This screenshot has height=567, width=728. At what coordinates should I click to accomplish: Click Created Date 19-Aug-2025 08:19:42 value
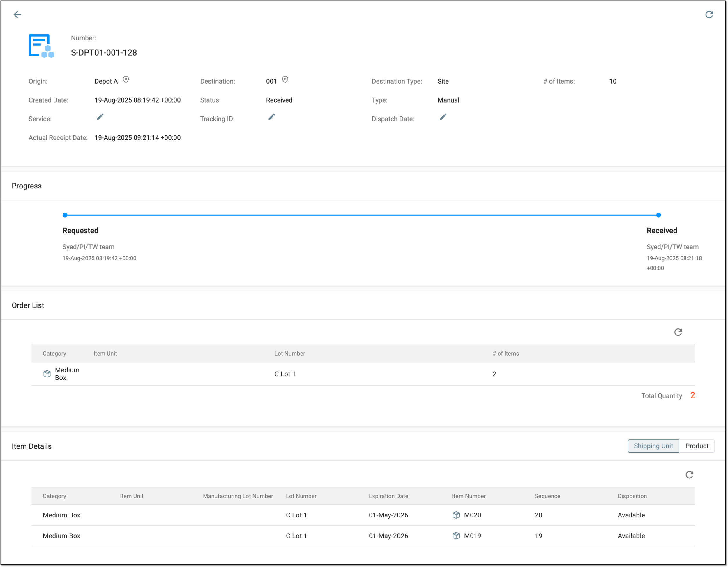pos(138,100)
